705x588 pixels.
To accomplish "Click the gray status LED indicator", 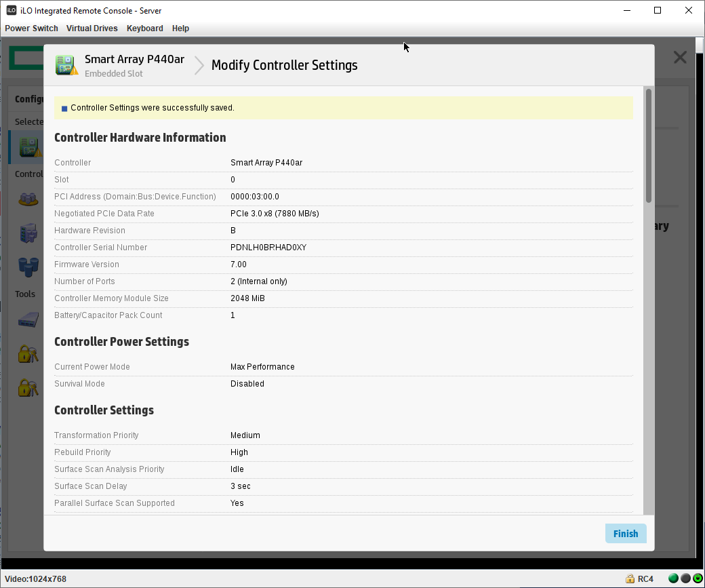I will coord(685,579).
